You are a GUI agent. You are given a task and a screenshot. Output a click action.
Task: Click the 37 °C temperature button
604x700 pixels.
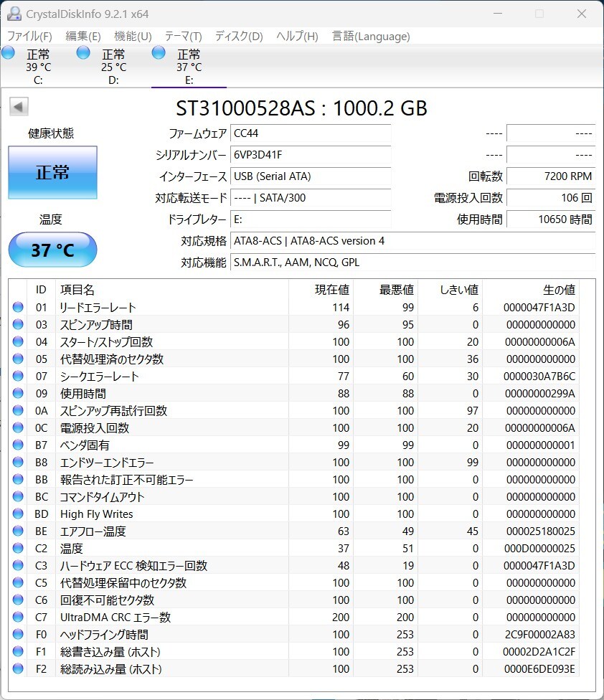[52, 250]
